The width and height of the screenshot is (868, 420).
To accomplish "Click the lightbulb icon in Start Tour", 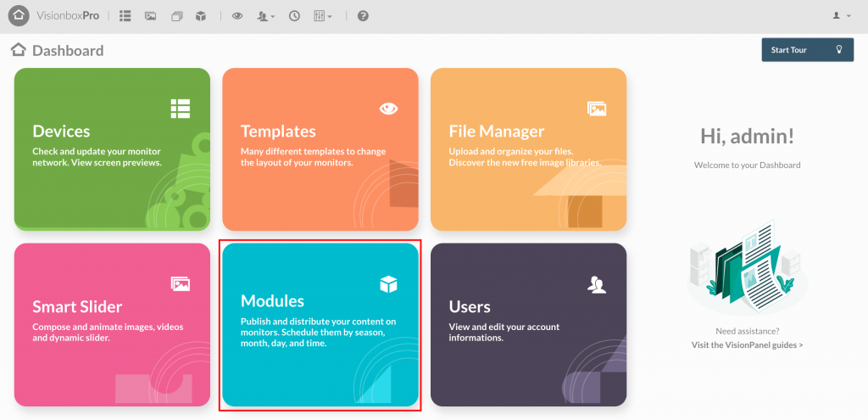I will click(839, 49).
